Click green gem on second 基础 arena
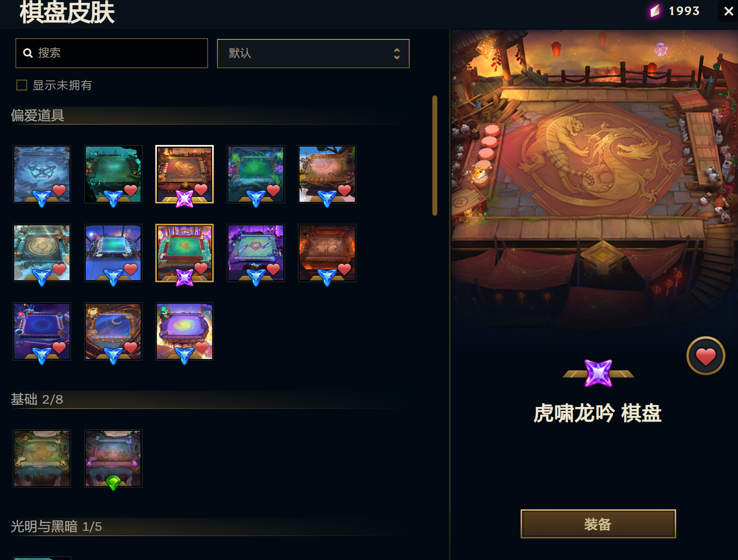This screenshot has height=560, width=738. click(x=113, y=482)
